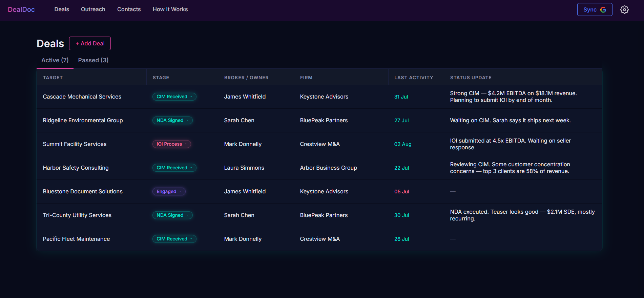Click the empty status for Pacific Fleet

453,239
